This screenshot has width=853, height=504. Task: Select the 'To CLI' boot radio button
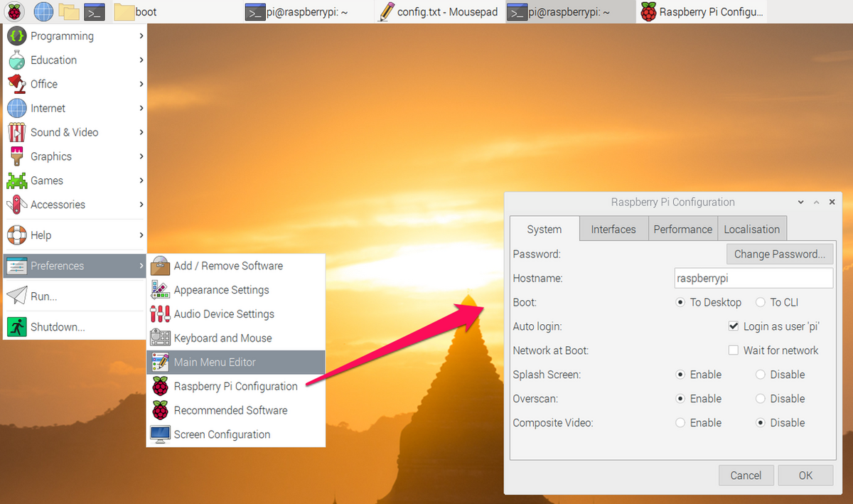761,302
